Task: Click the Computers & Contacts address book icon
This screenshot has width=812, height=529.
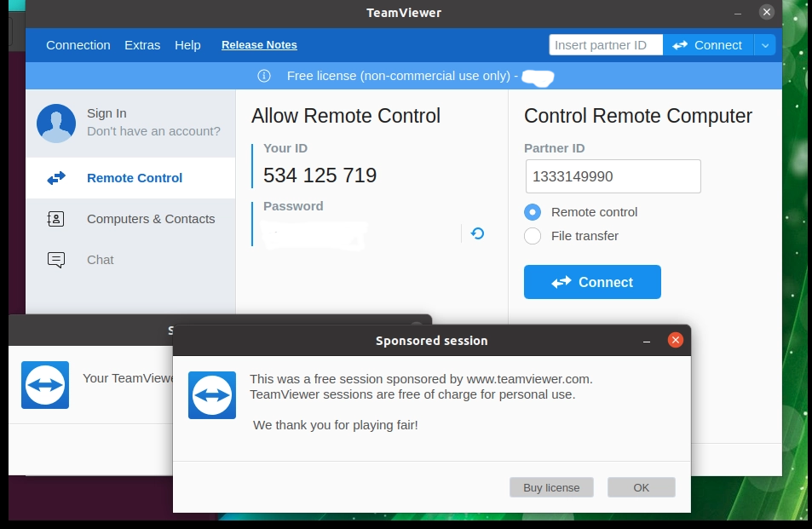Action: (56, 219)
